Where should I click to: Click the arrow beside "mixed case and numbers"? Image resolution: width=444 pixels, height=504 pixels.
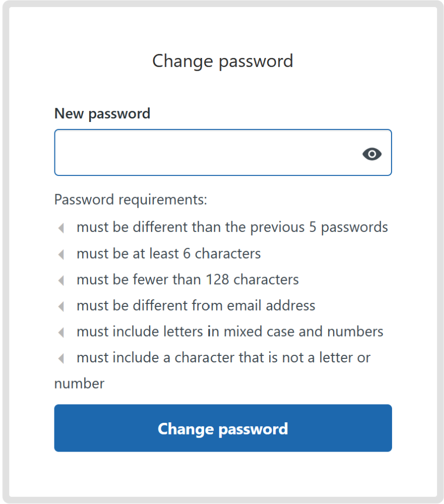62,332
